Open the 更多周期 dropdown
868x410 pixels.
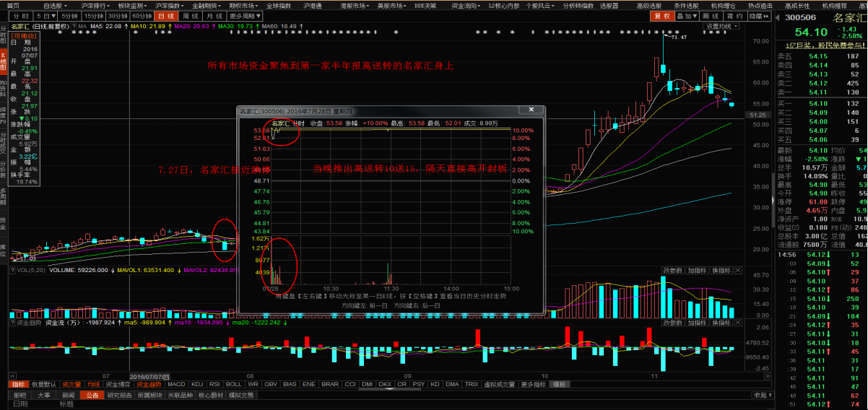(244, 15)
